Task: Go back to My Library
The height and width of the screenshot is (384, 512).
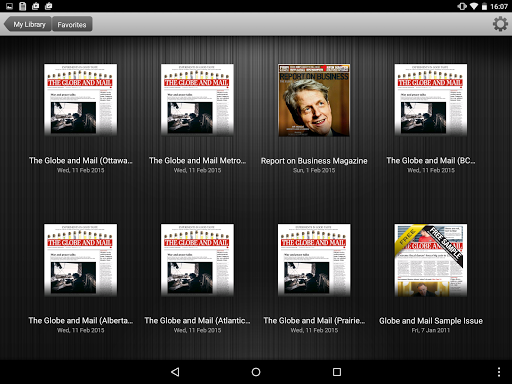Action: tap(28, 24)
